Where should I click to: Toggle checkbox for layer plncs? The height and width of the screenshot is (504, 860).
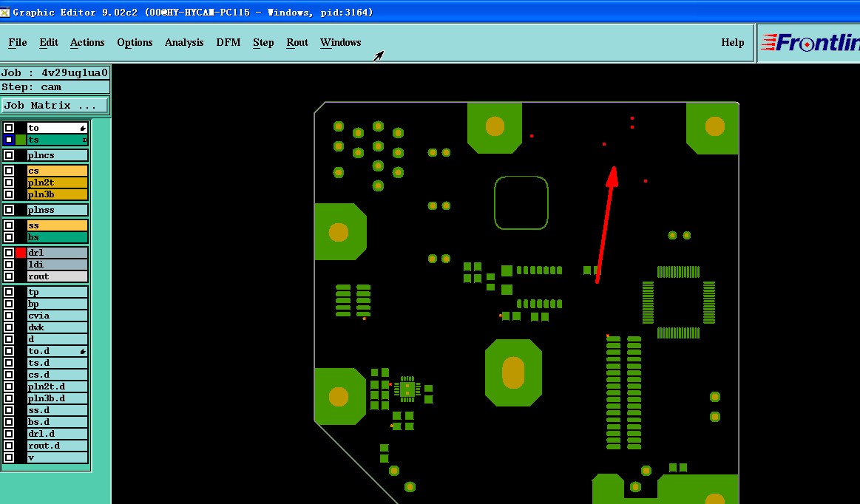[x=9, y=155]
